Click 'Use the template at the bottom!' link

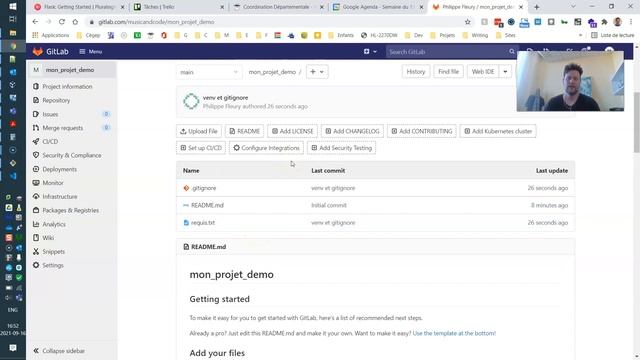(x=454, y=333)
